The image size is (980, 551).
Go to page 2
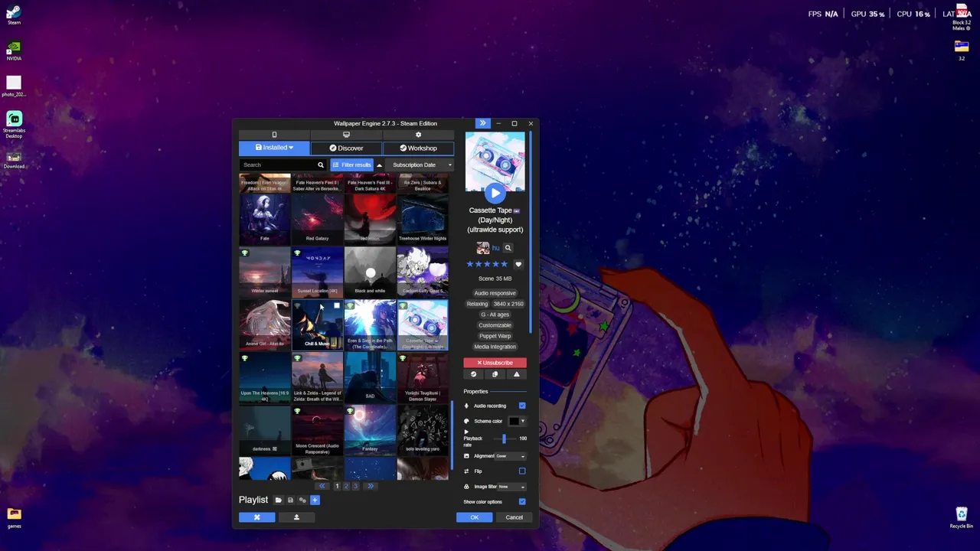coord(346,486)
